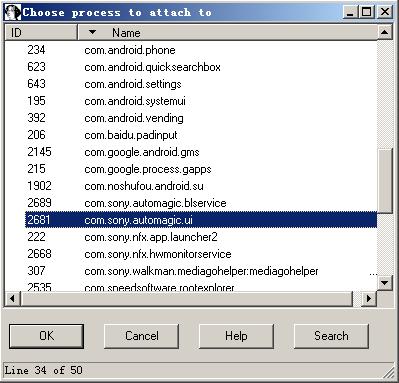Click the 'Line 34 of 50' status text

43,370
